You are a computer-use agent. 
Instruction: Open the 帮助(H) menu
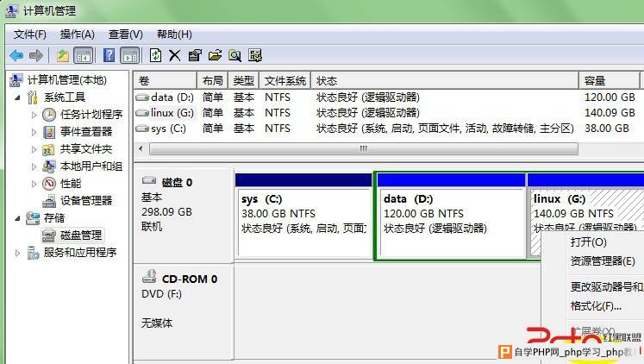[174, 35]
